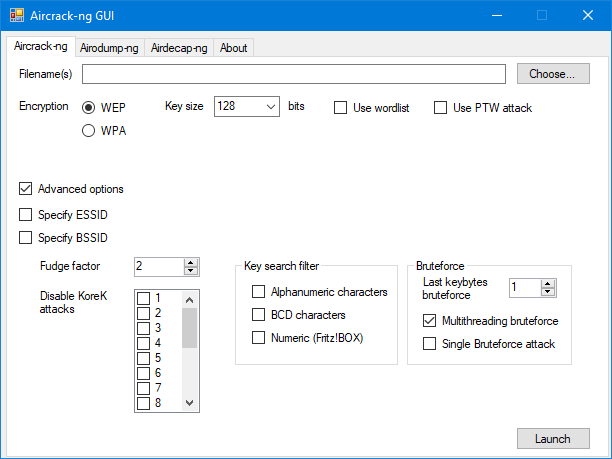
Task: Open the About tab
Action: tap(233, 48)
